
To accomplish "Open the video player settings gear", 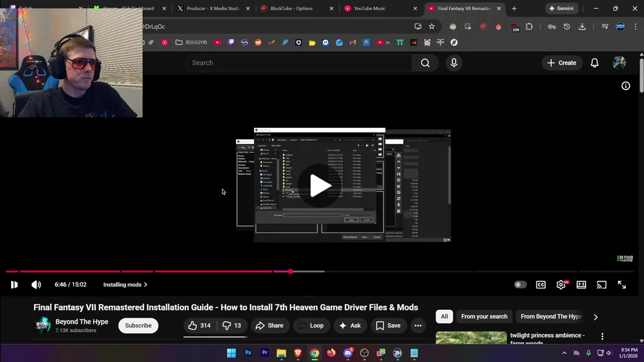I will click(x=561, y=285).
